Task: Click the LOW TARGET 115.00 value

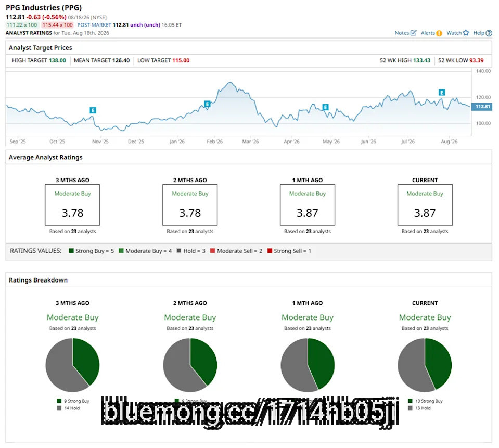Action: pyautogui.click(x=181, y=60)
